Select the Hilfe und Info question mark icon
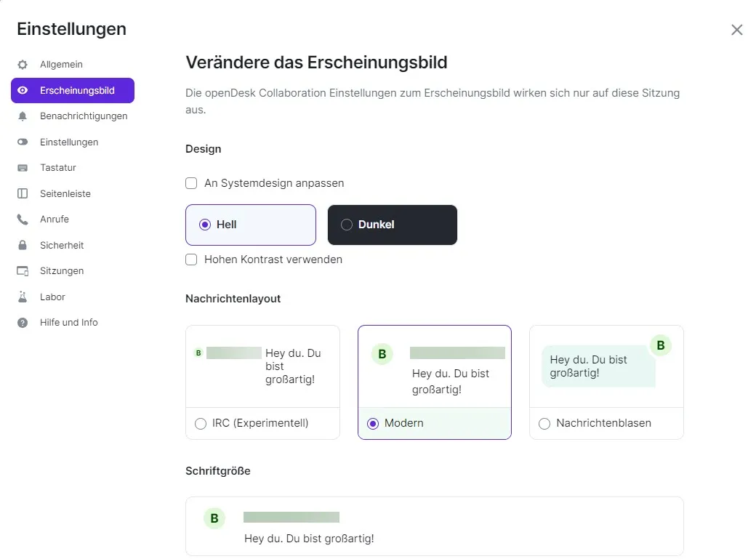The height and width of the screenshot is (559, 756). click(x=23, y=322)
